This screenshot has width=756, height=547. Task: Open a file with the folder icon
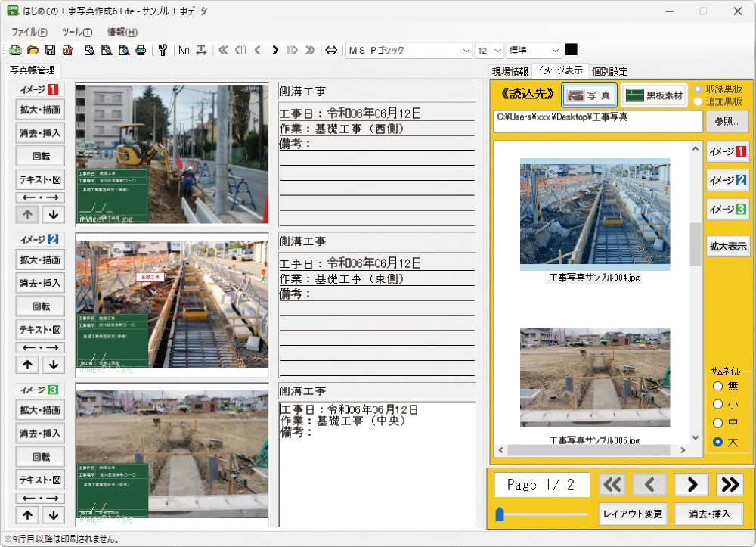[x=31, y=49]
